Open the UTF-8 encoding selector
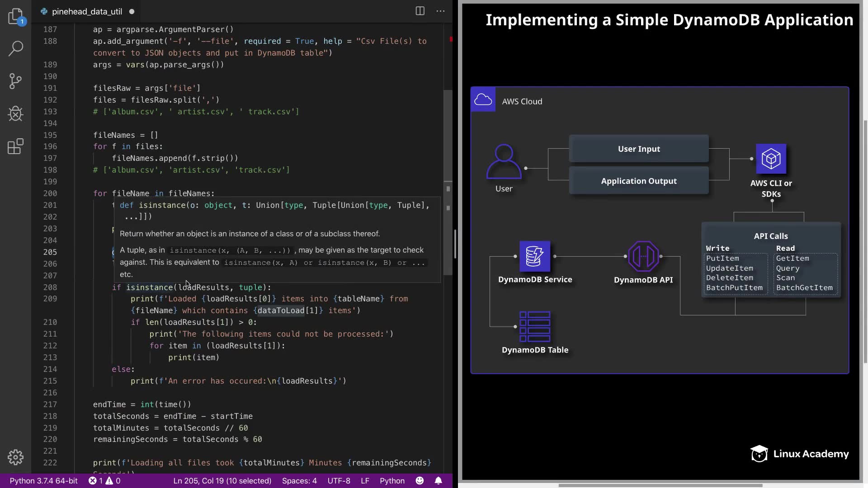 click(339, 481)
